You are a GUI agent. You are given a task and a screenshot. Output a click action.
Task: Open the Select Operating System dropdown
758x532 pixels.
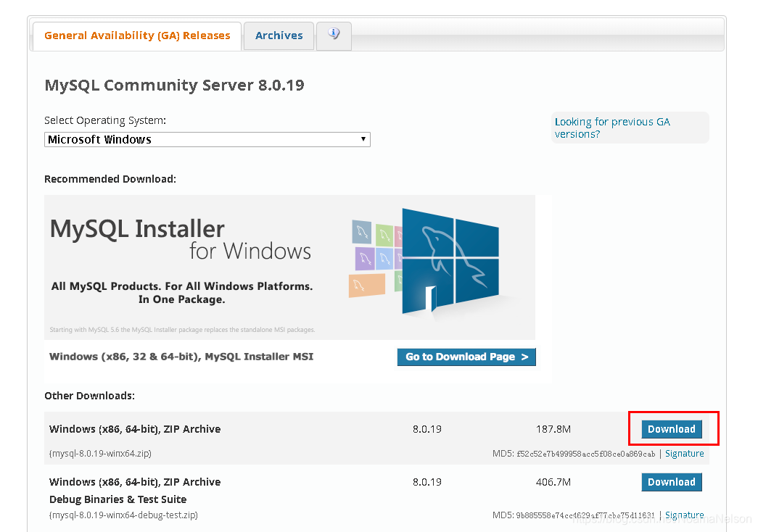click(x=207, y=140)
